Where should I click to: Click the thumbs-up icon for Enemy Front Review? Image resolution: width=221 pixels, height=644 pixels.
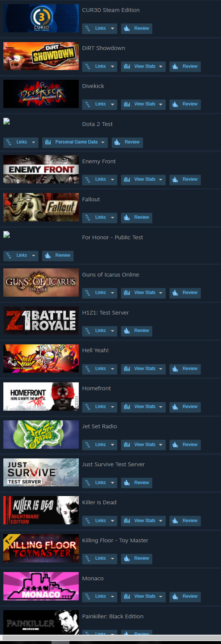[x=175, y=180]
